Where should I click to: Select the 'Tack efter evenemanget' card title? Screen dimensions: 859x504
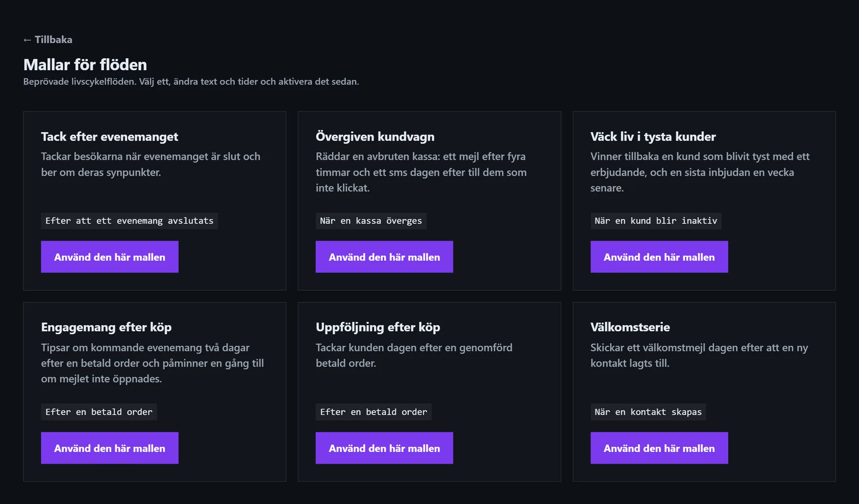(x=109, y=137)
